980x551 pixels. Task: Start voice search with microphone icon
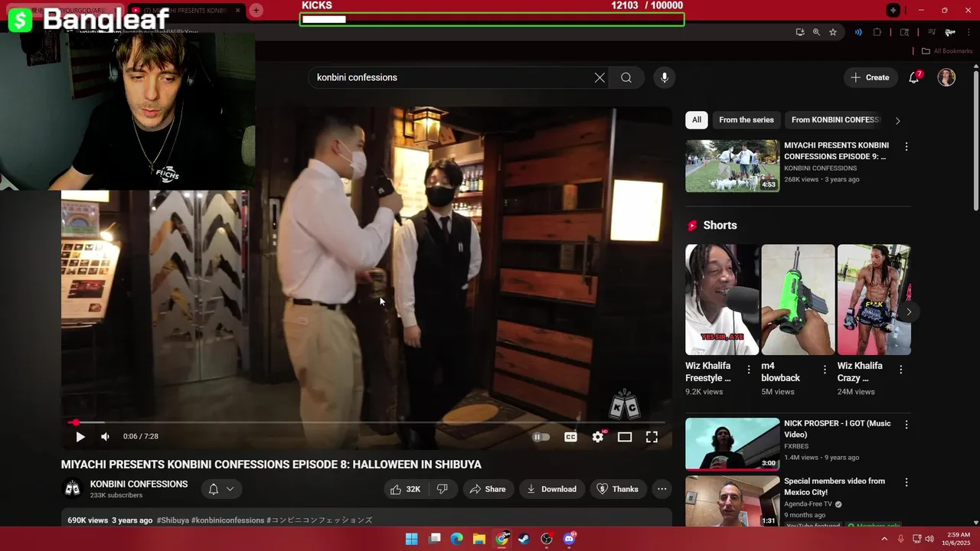tap(665, 77)
